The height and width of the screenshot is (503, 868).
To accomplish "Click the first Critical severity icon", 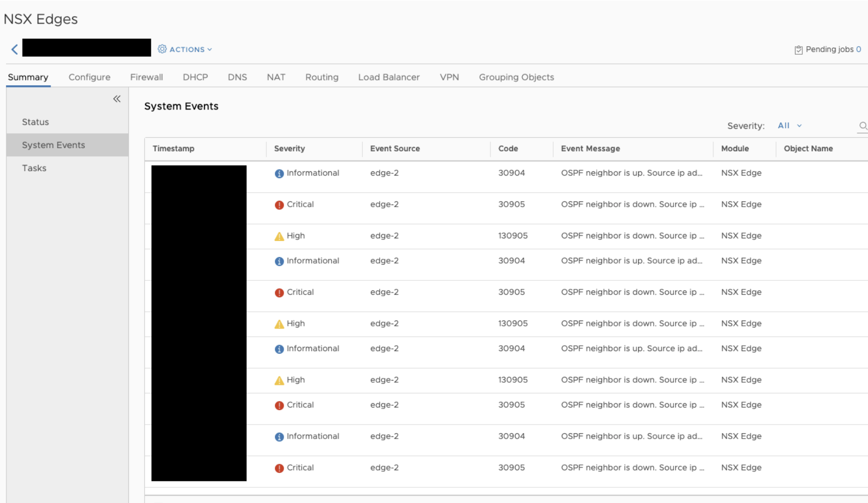I will [279, 205].
